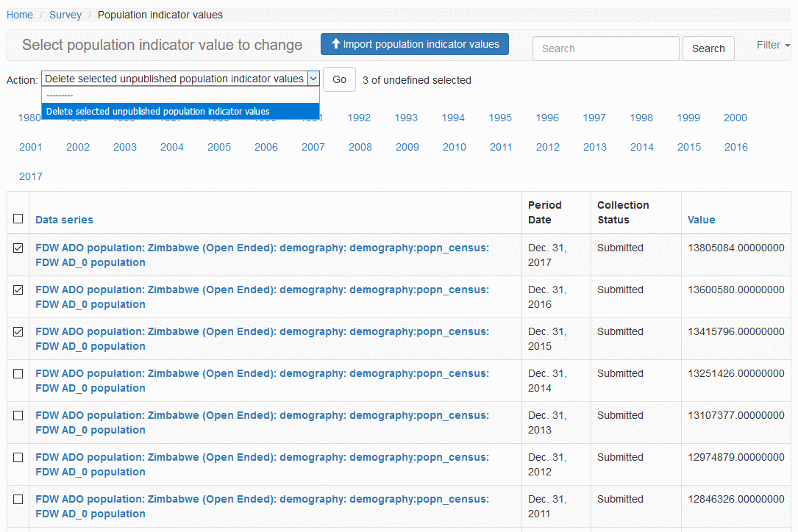Check the Dec. 31, 2014 row checkbox

(18, 374)
